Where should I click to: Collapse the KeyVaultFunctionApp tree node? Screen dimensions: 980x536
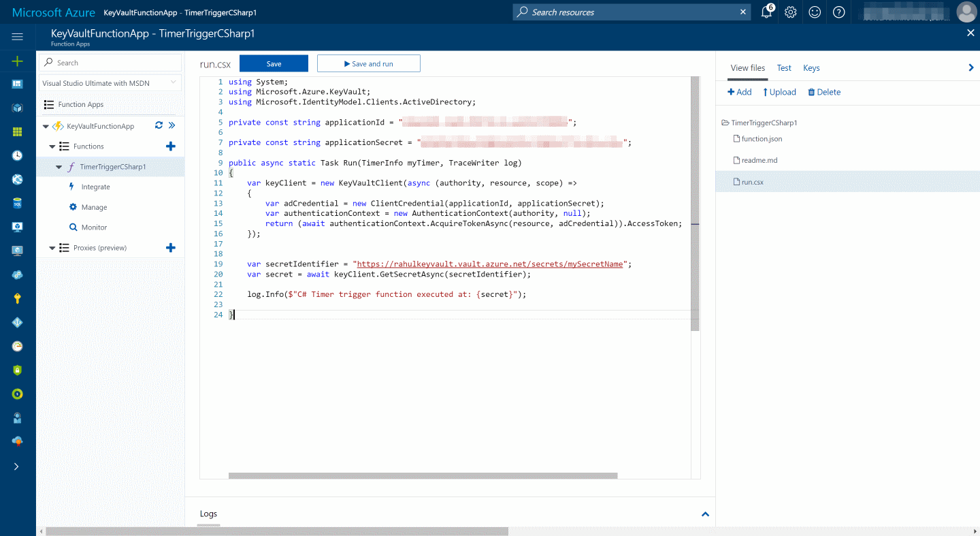click(46, 126)
